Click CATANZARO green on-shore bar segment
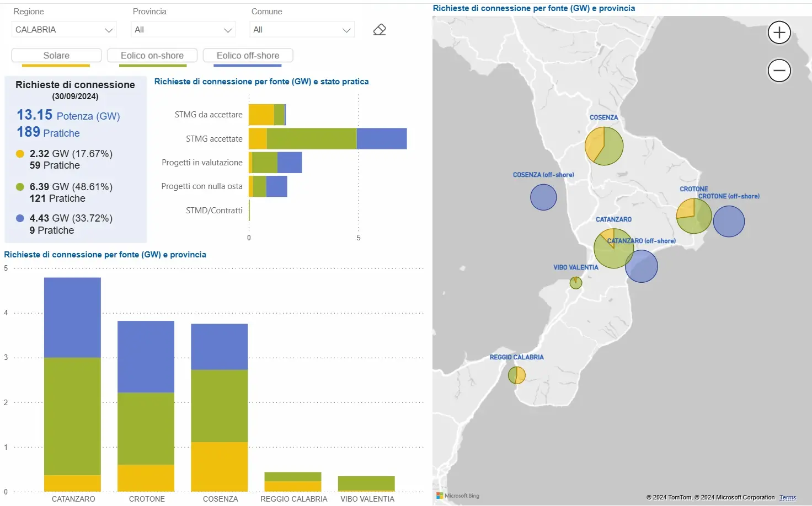This screenshot has width=812, height=506. coord(72,417)
